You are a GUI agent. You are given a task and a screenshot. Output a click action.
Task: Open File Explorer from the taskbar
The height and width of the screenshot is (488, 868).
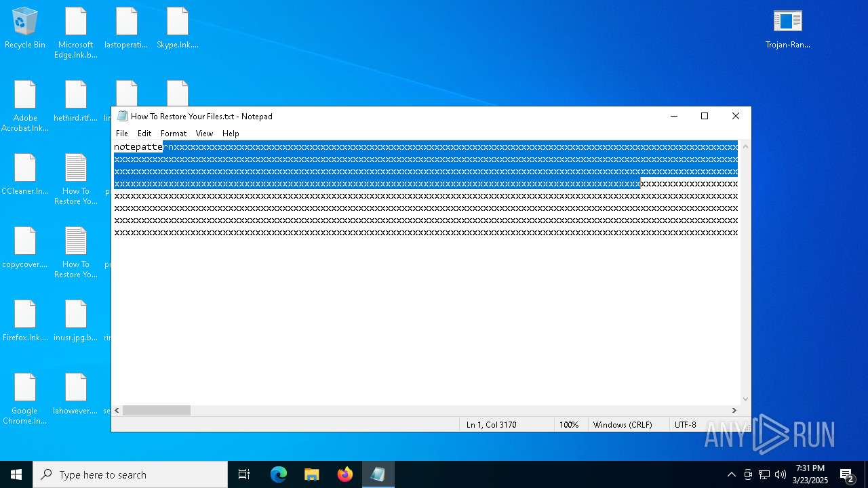312,474
